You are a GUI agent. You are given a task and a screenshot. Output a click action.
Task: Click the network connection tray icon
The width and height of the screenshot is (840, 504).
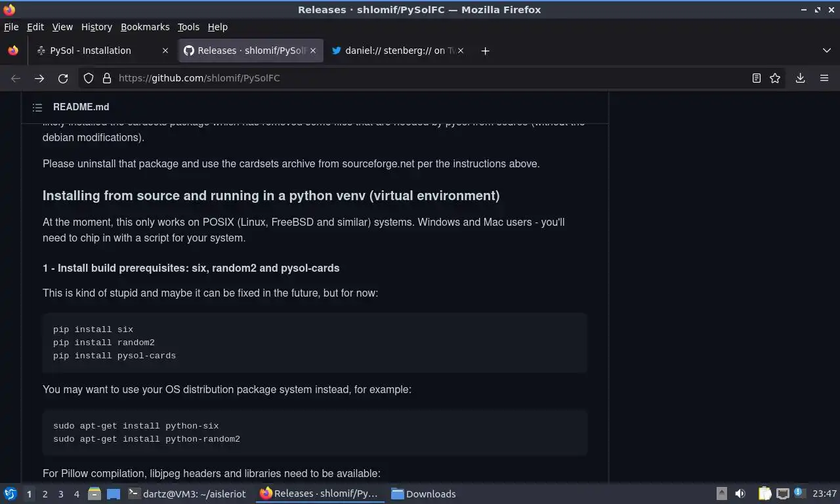point(782,493)
